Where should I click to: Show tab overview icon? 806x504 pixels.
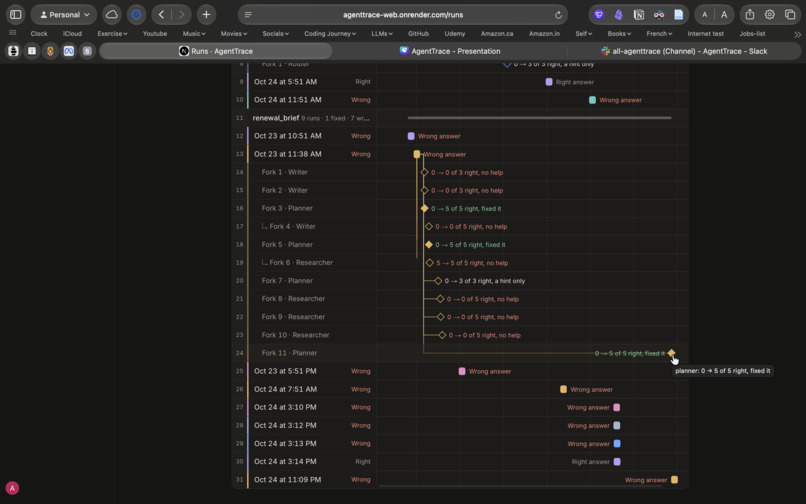(790, 14)
